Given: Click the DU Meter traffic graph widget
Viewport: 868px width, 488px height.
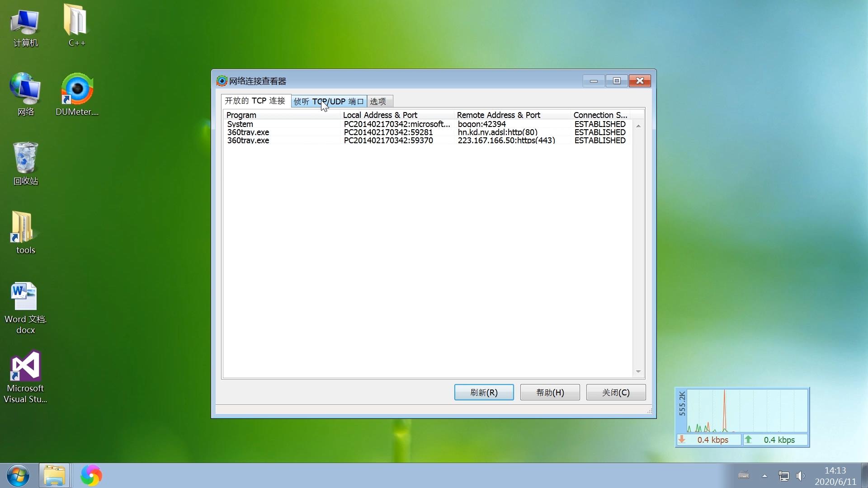Looking at the screenshot, I should [746, 411].
